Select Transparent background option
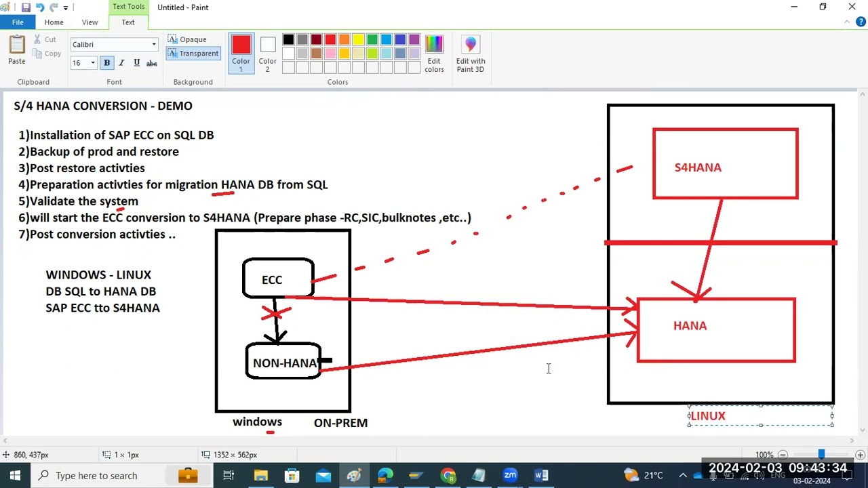Image resolution: width=868 pixels, height=488 pixels. click(x=193, y=54)
